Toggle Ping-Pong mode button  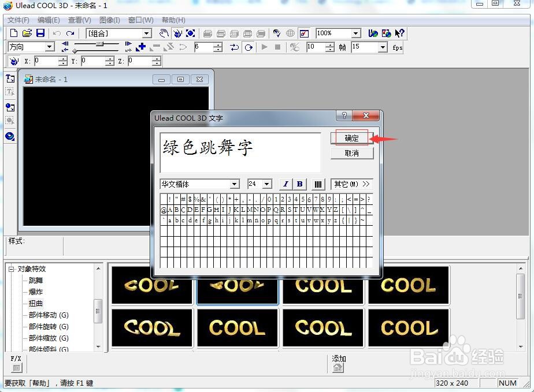pos(234,47)
